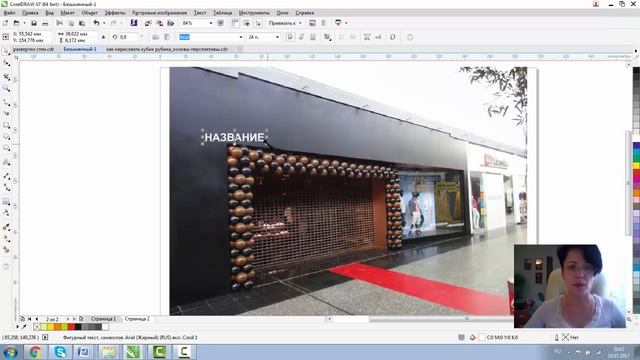Open the Растровые изображения menu

[x=159, y=13]
